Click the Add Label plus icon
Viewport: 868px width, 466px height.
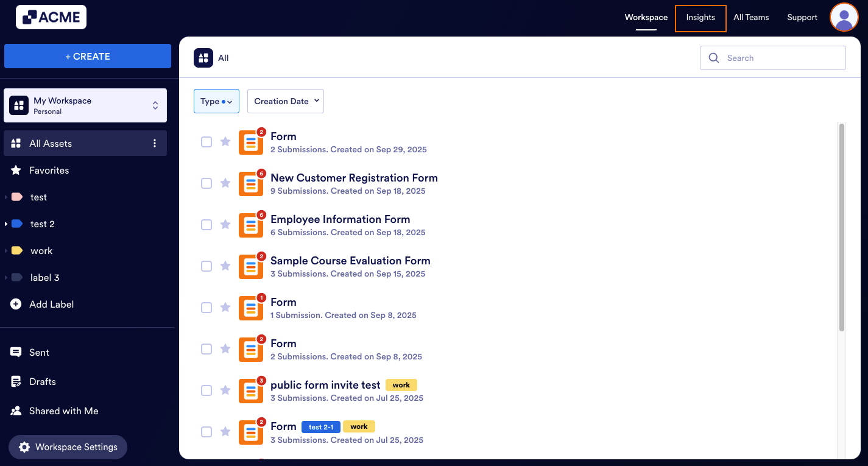point(15,304)
